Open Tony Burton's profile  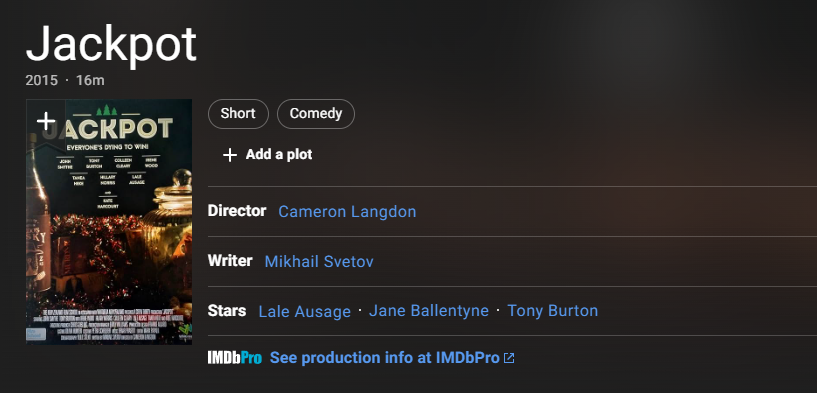pos(553,311)
